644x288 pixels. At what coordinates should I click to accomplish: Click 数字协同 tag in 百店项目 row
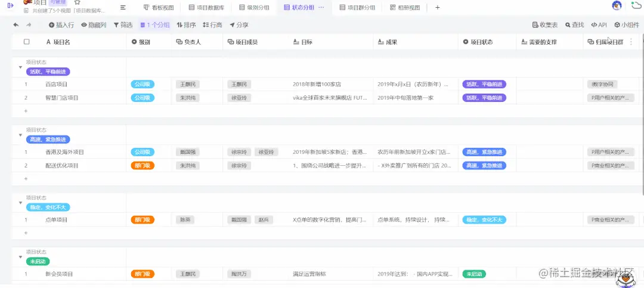602,84
